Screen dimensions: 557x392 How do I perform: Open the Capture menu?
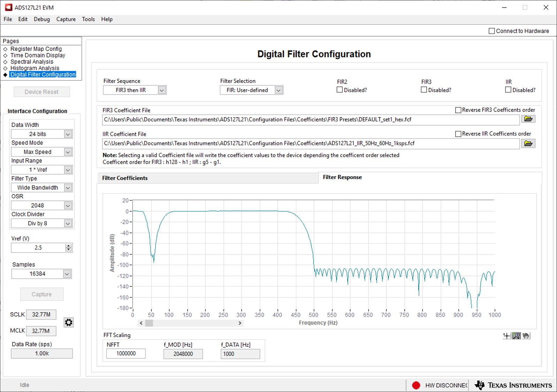coord(66,19)
